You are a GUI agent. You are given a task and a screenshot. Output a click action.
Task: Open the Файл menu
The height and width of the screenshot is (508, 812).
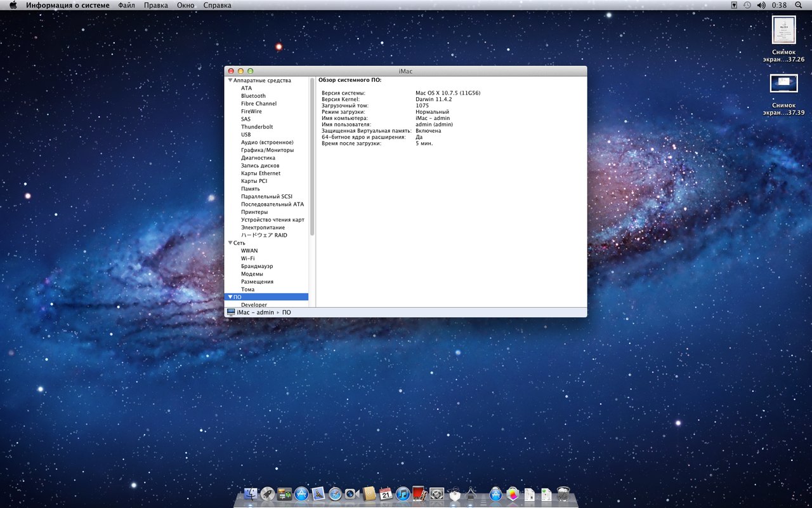(x=126, y=5)
